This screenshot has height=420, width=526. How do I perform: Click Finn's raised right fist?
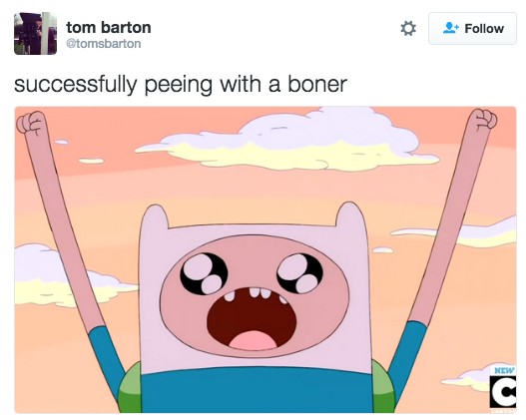[483, 121]
